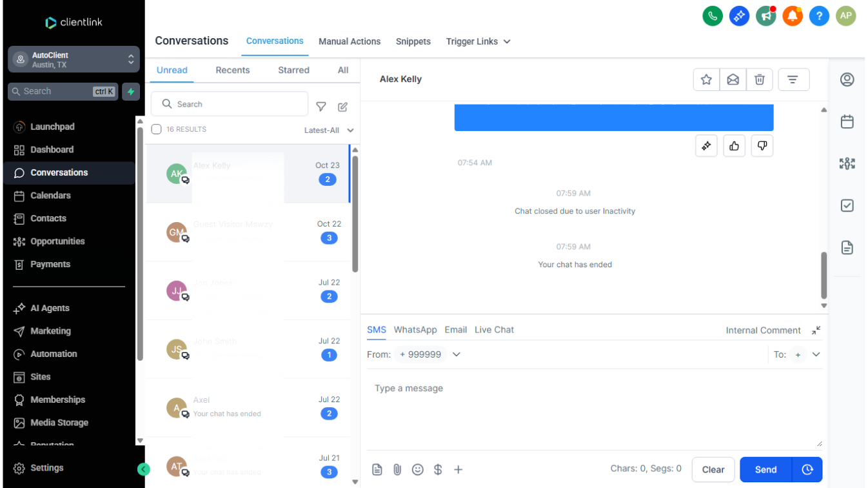868x488 pixels.
Task: Click the thumbs up feedback icon
Action: [734, 146]
